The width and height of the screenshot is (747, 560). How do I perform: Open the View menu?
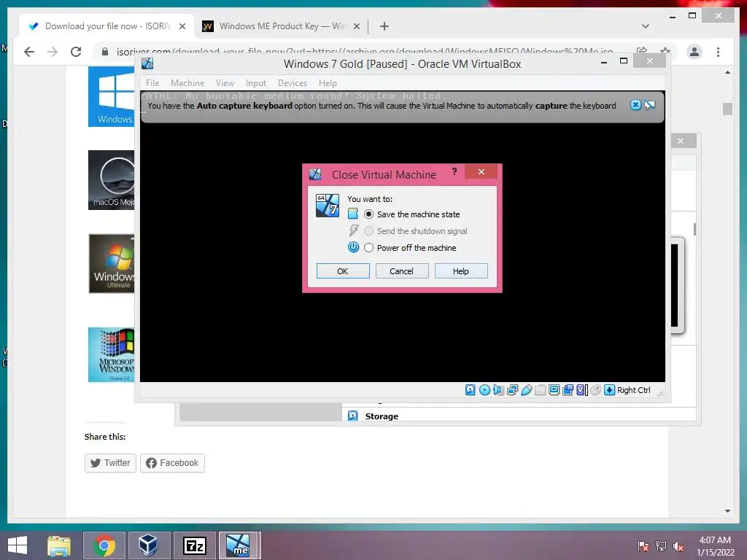(x=225, y=83)
